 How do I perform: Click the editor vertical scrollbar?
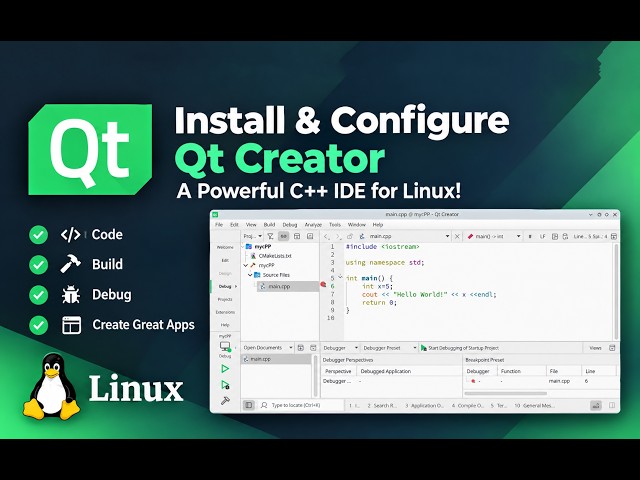[x=616, y=291]
